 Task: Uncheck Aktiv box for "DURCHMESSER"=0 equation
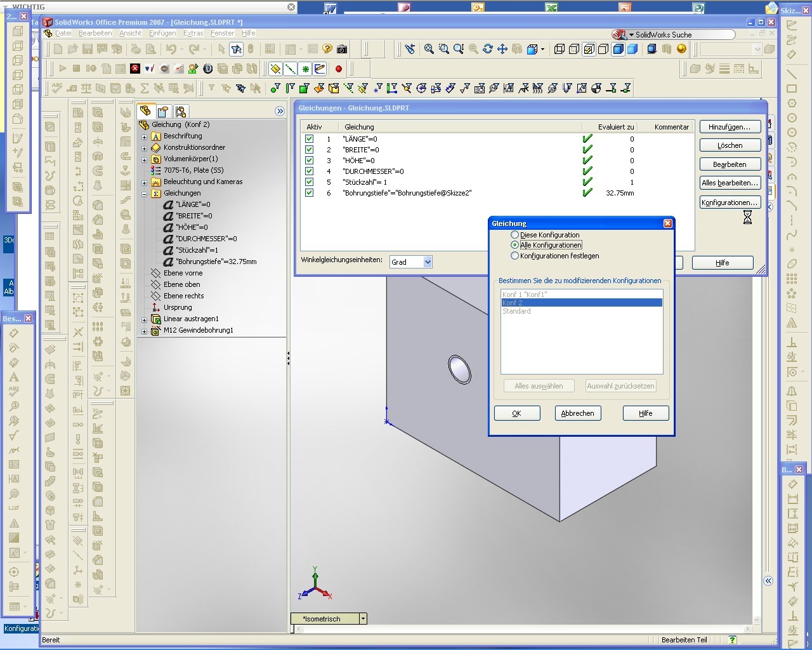pos(309,171)
